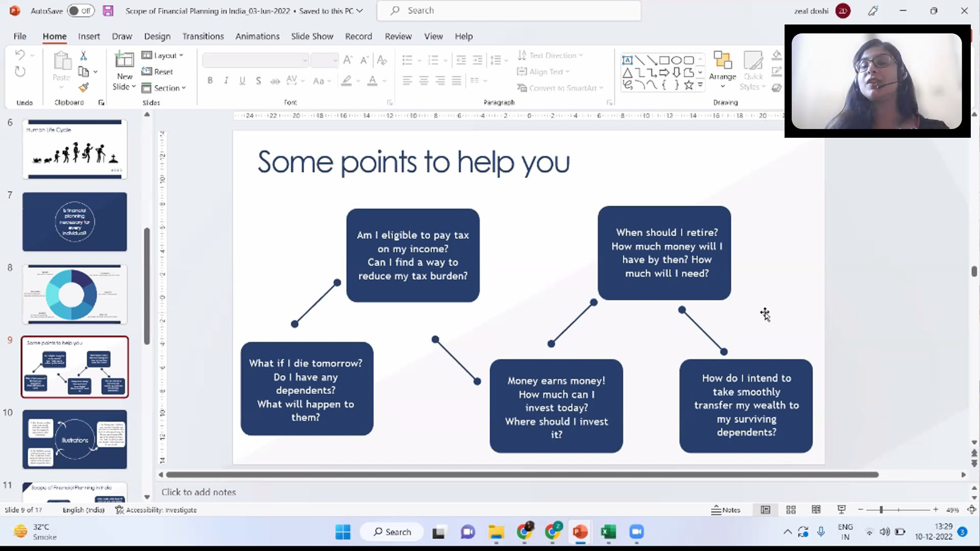The image size is (980, 551).
Task: Switch to the Slide Show tab
Action: (312, 36)
